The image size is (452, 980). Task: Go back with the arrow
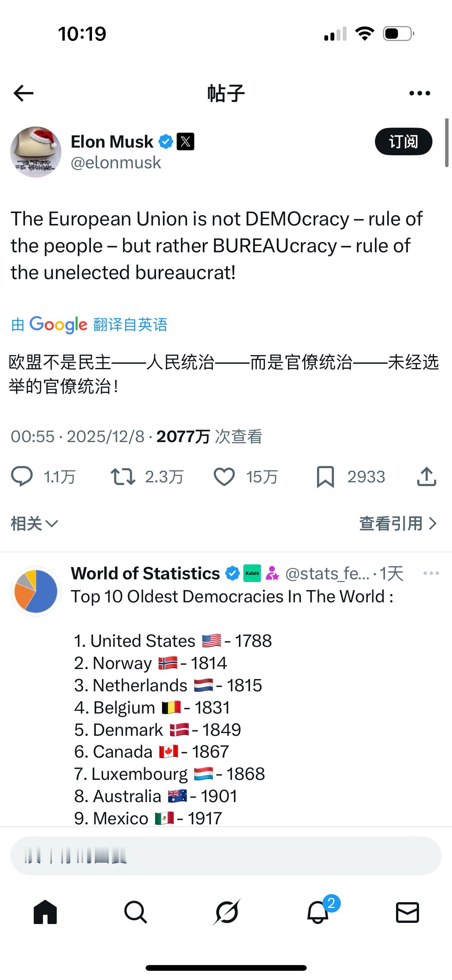point(22,92)
